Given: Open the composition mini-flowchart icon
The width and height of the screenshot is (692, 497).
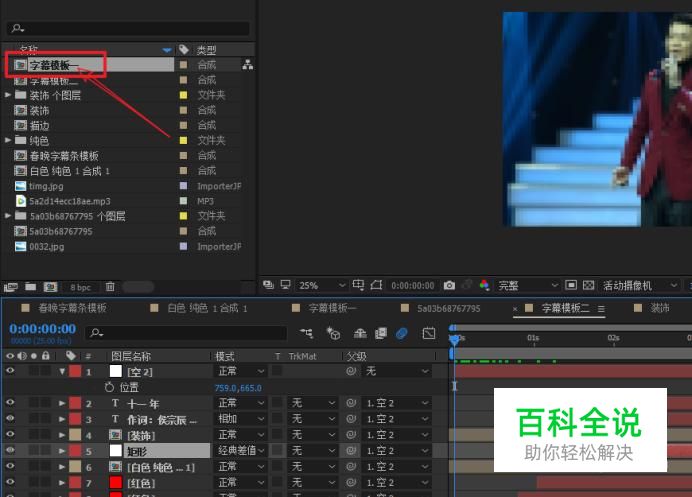Looking at the screenshot, I should point(306,333).
